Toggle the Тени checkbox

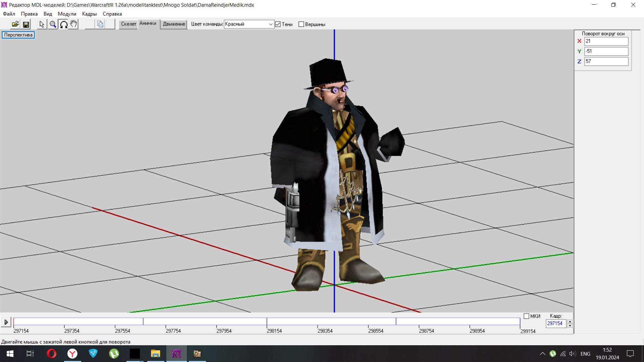point(278,24)
